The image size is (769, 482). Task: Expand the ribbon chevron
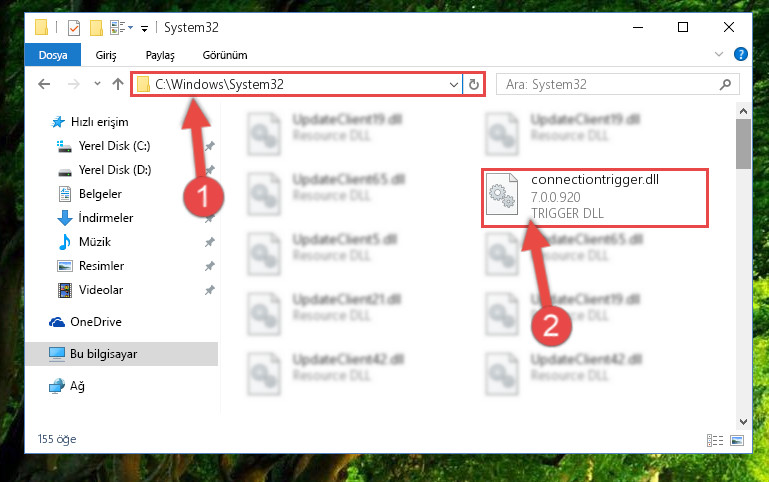pyautogui.click(x=718, y=54)
